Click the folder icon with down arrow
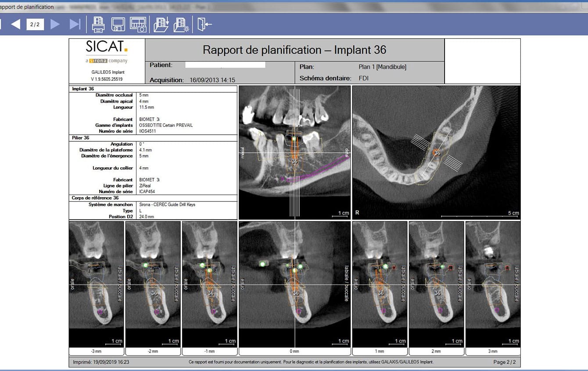The image size is (588, 371). (161, 25)
